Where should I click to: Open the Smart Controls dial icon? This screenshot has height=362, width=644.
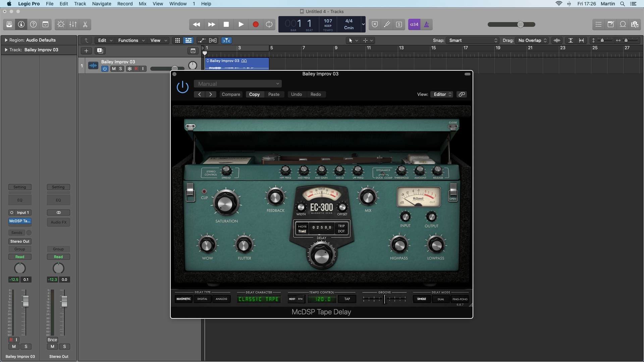click(61, 24)
